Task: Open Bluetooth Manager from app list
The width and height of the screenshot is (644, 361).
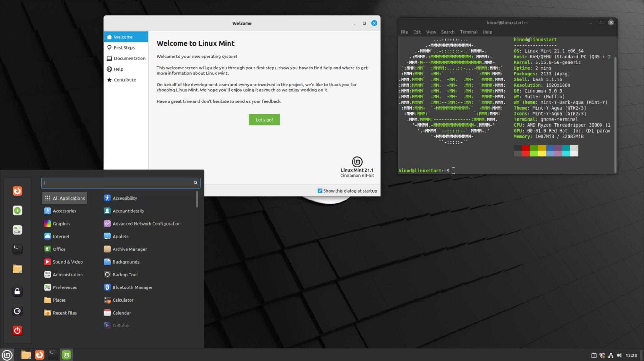Action: (132, 287)
